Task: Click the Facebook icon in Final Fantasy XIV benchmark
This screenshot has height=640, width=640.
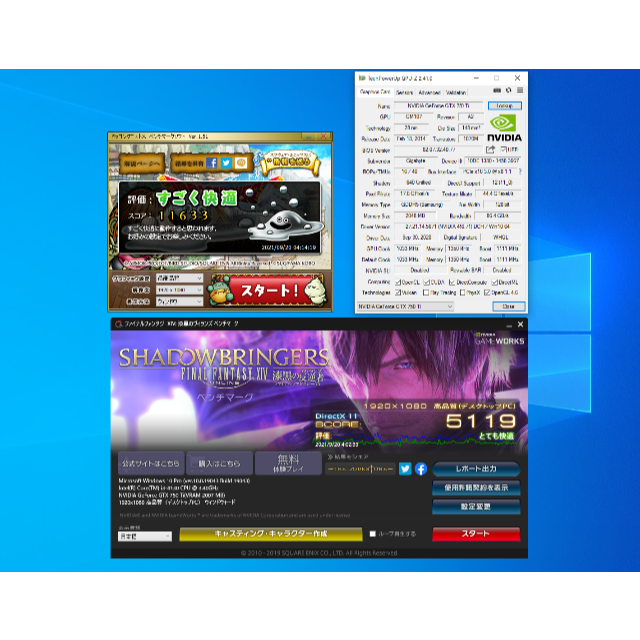Action: pyautogui.click(x=421, y=469)
